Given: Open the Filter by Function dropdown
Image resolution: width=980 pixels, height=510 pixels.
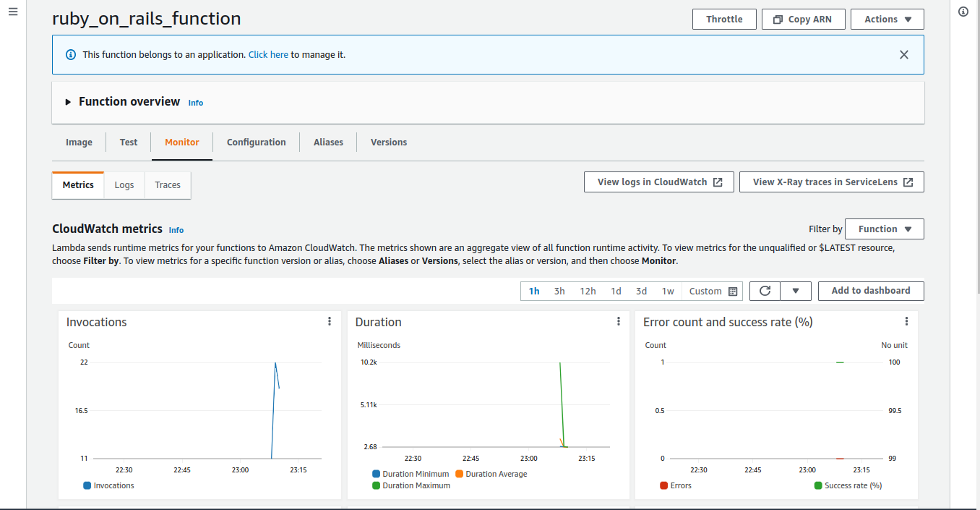Looking at the screenshot, I should click(x=885, y=229).
